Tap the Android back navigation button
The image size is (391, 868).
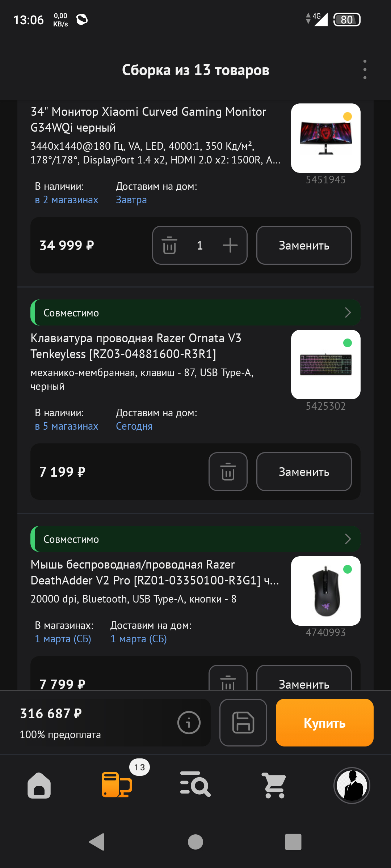coord(97,842)
